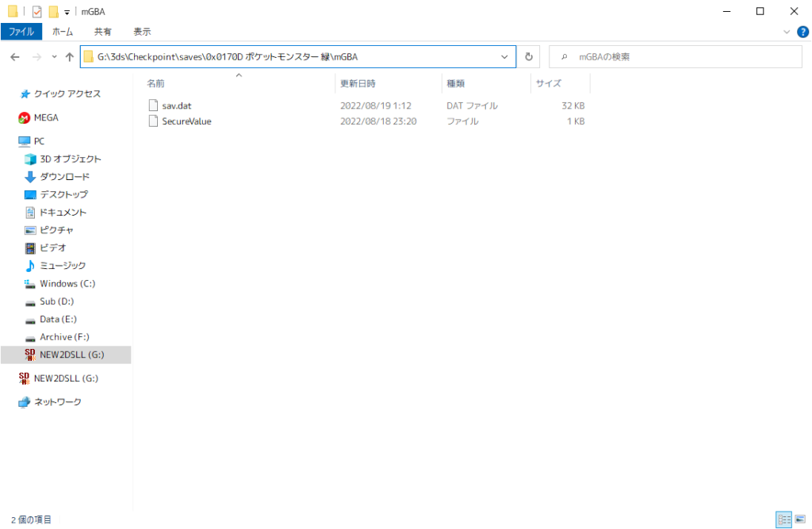Click the Sub (D:) drive icon
Image resolution: width=812 pixels, height=529 pixels.
30,303
